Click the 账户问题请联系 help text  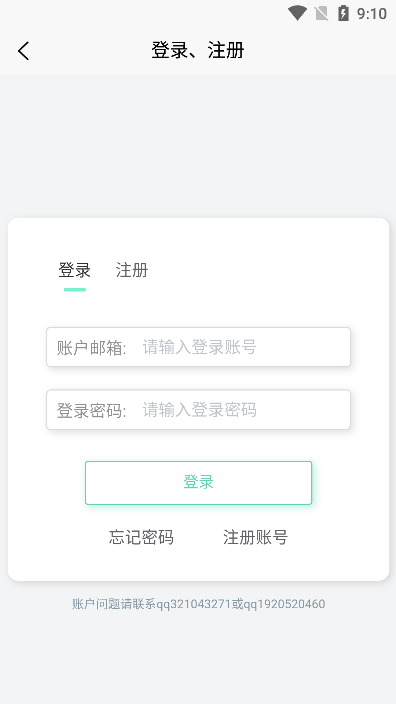pyautogui.click(x=114, y=604)
